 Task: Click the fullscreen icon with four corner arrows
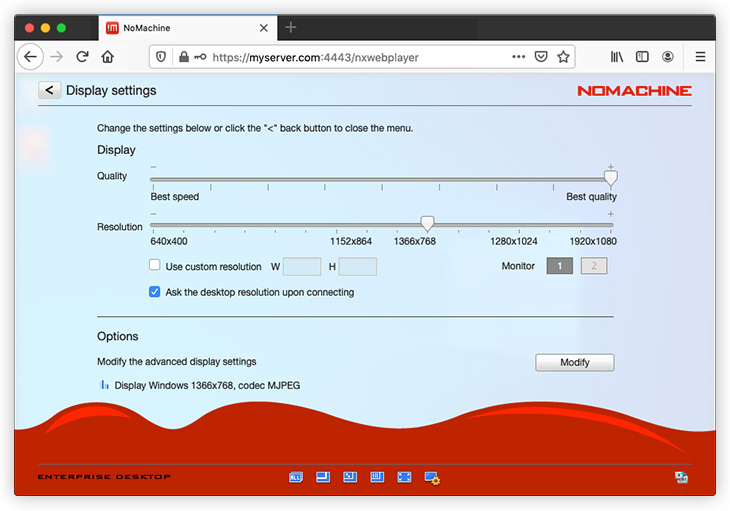[x=404, y=478]
